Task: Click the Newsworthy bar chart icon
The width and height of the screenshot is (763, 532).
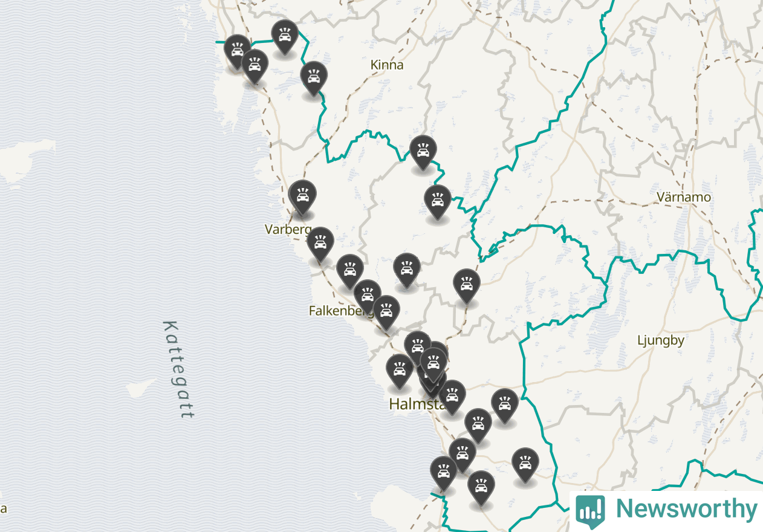Action: click(589, 510)
